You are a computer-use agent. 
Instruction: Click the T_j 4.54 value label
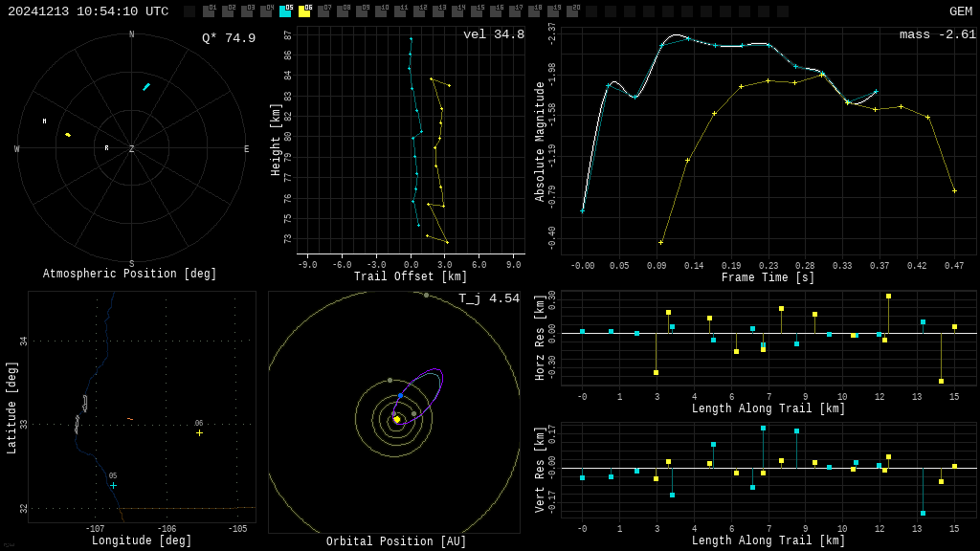pos(488,299)
